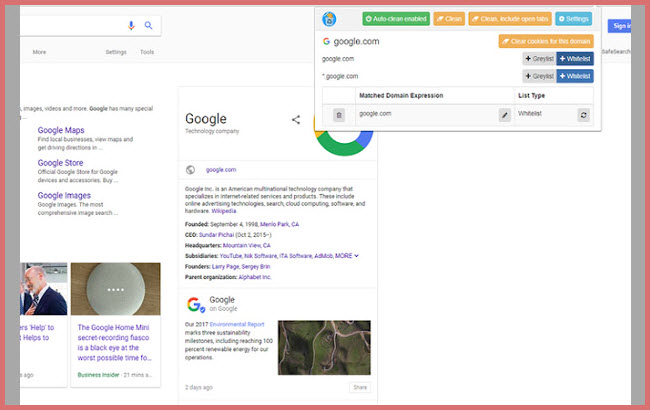Open the Tools menu under the search bar

click(x=147, y=52)
